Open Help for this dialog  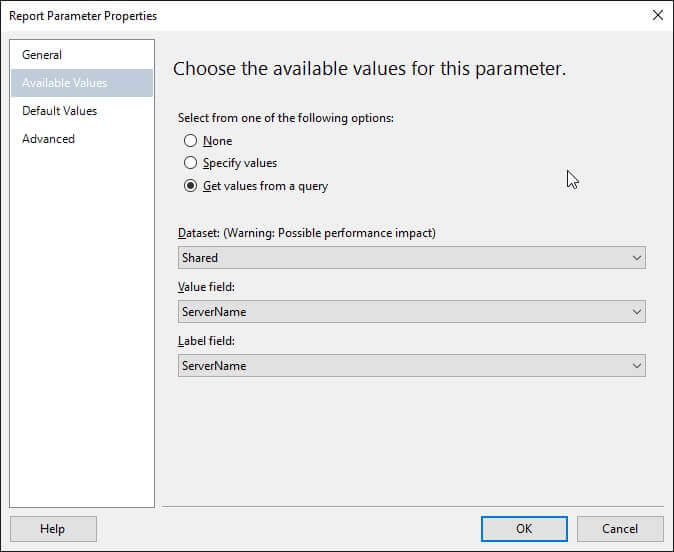point(53,529)
